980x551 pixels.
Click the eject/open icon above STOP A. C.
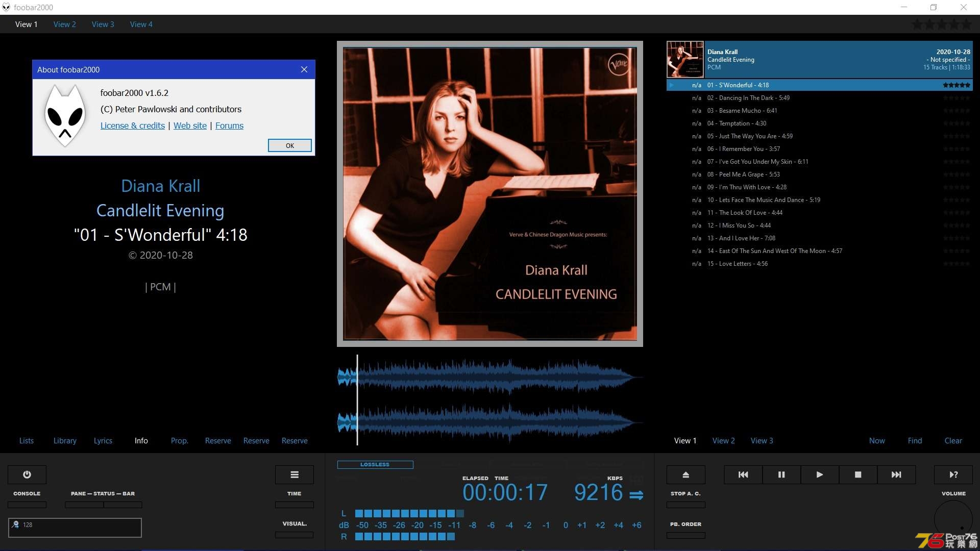pyautogui.click(x=686, y=474)
